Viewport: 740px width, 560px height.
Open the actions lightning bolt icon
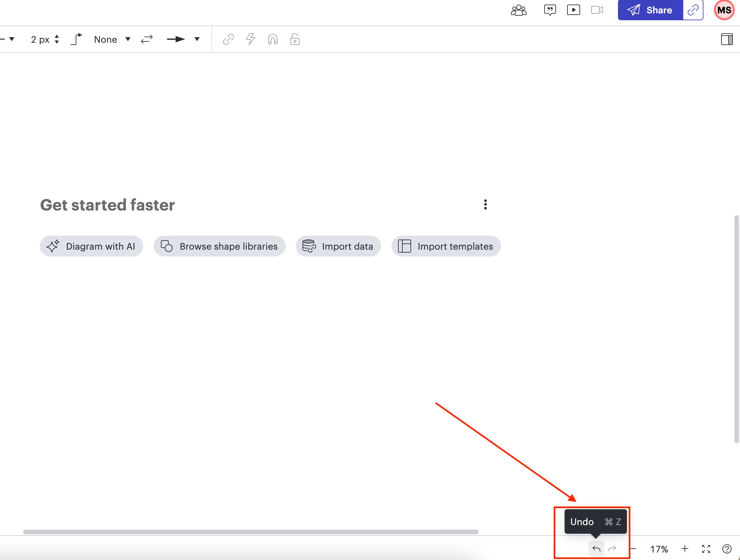[x=251, y=39]
